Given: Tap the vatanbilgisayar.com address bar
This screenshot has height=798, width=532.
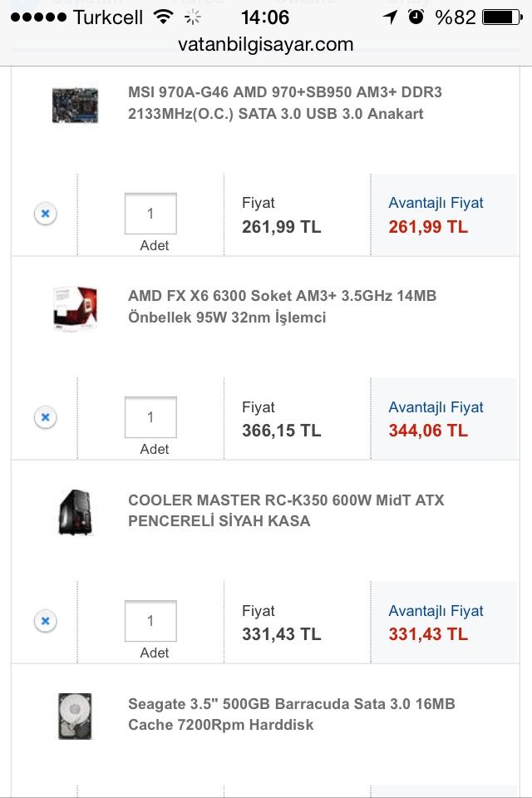Looking at the screenshot, I should tap(266, 45).
